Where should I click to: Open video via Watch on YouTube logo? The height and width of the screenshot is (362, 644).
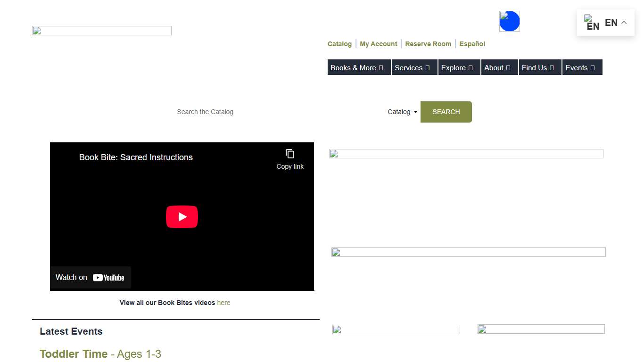click(108, 278)
